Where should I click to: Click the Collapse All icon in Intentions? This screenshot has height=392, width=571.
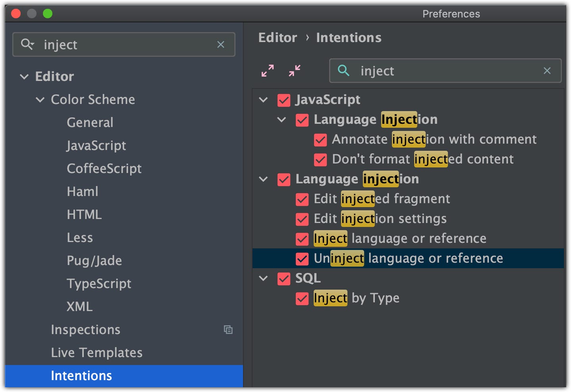coord(295,71)
